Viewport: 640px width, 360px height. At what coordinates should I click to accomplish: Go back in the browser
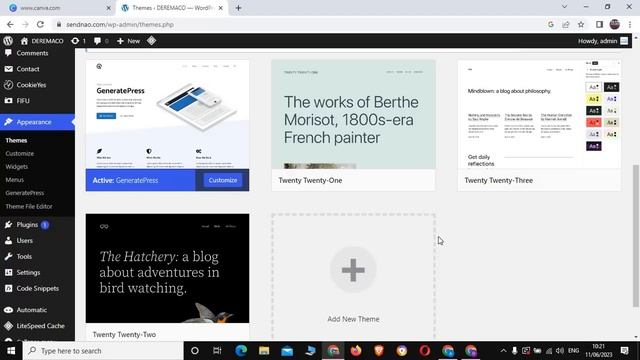(10, 24)
